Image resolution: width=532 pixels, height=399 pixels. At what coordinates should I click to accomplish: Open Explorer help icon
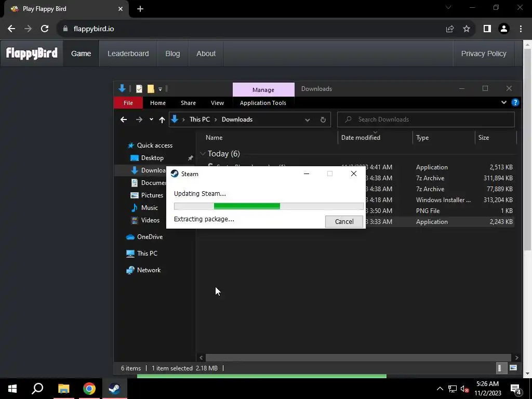[515, 102]
